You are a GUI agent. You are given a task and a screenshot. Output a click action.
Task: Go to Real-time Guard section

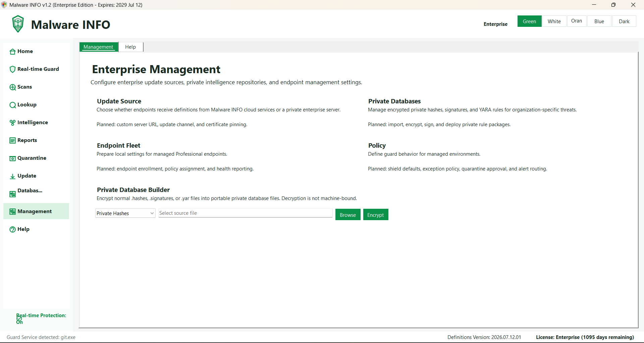pos(38,69)
